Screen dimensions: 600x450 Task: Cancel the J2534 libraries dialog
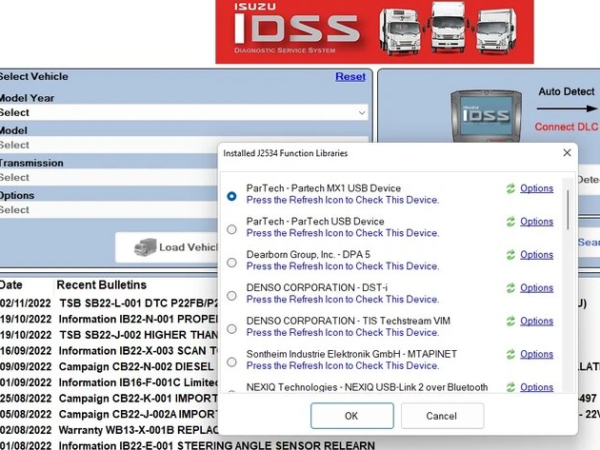tap(442, 416)
